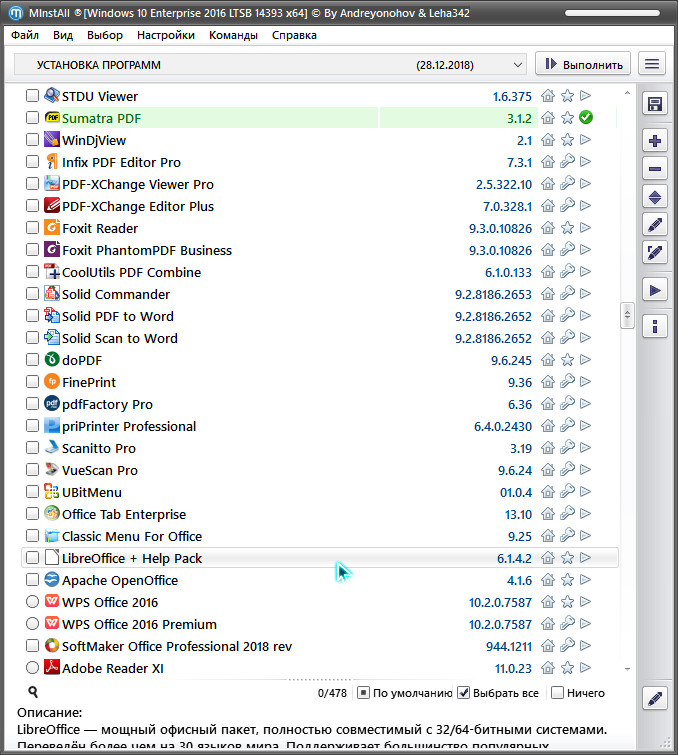
Task: Click the plus icon in right sidebar
Action: 655,141
